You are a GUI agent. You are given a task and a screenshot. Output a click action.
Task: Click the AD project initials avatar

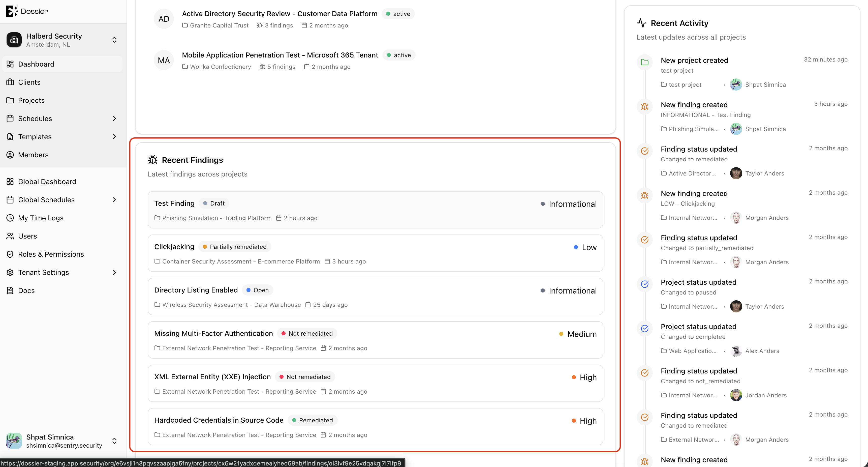coord(164,19)
